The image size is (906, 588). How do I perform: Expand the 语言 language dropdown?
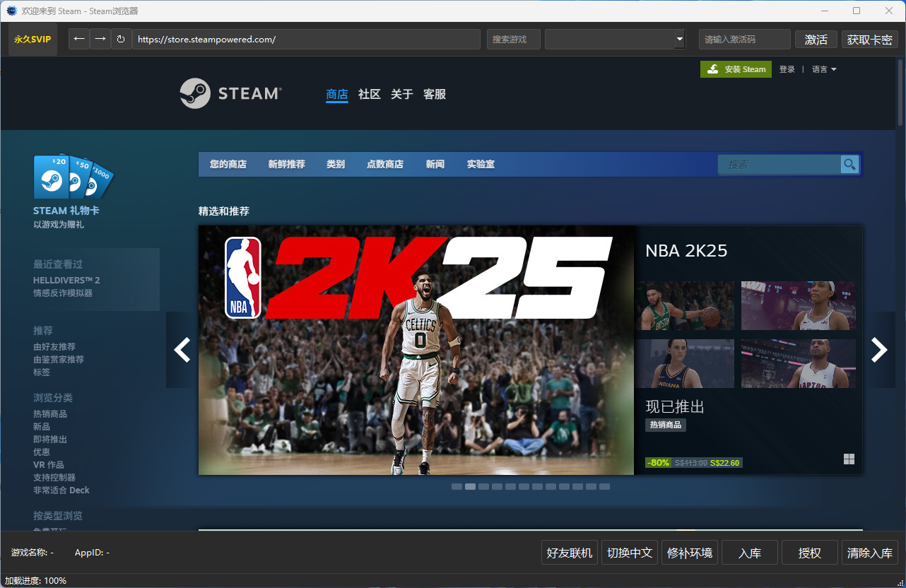pyautogui.click(x=824, y=69)
